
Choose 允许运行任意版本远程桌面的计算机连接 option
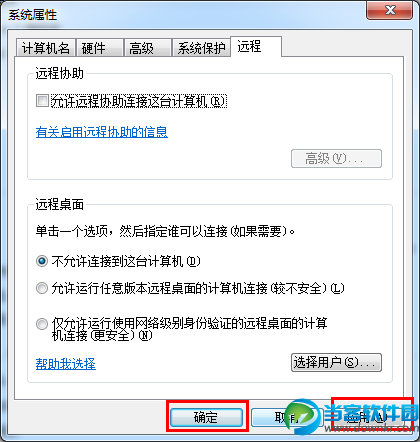coord(42,288)
